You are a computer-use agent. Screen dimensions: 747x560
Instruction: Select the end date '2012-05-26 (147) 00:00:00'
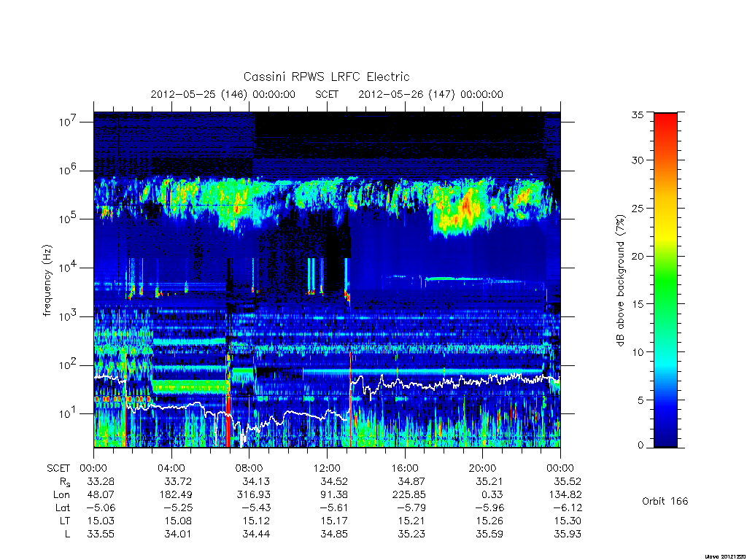pos(430,94)
